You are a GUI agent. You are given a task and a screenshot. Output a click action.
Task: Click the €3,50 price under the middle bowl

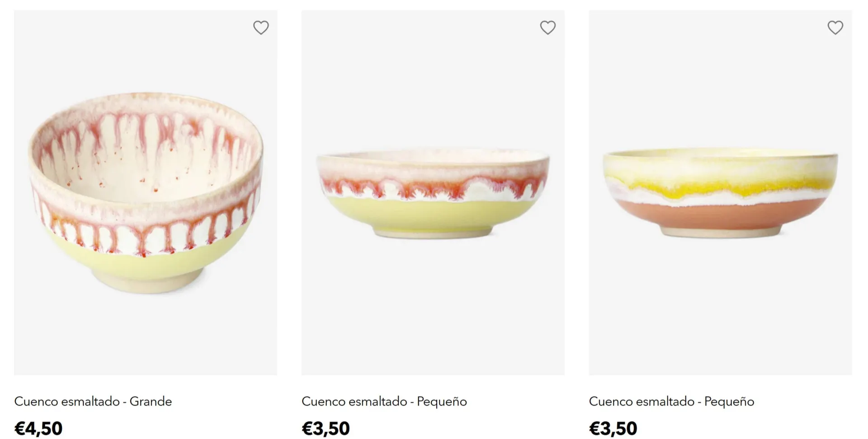(x=325, y=428)
